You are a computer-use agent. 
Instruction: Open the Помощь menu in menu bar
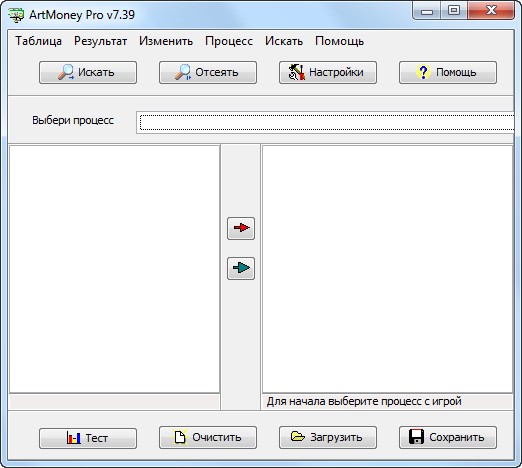[x=339, y=41]
